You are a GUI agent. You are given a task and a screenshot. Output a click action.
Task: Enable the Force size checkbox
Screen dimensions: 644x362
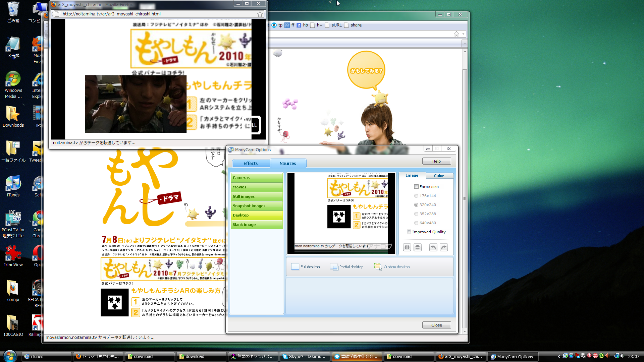pos(416,187)
